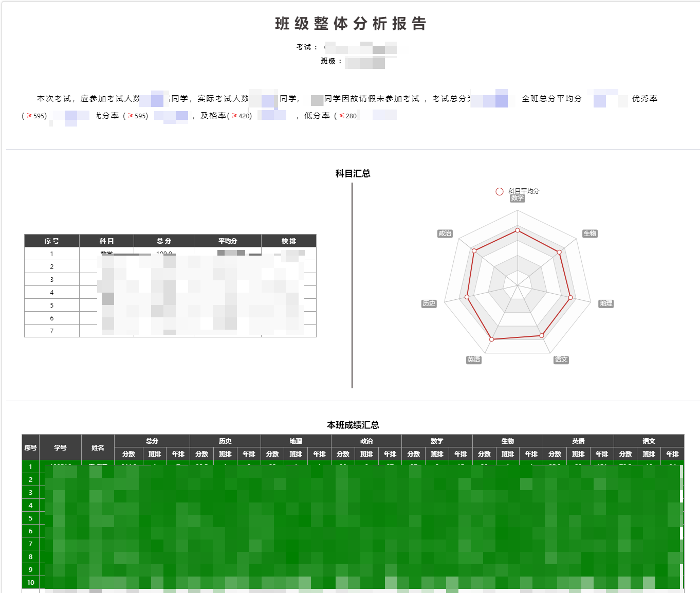Click the 序号 header in class score table
The image size is (700, 593).
coord(30,447)
